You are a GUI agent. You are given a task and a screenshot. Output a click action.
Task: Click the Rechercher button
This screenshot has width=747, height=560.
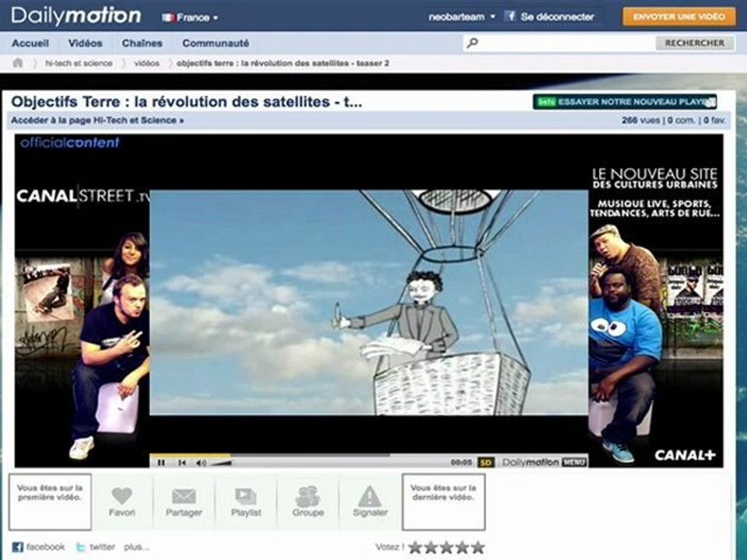pyautogui.click(x=695, y=43)
